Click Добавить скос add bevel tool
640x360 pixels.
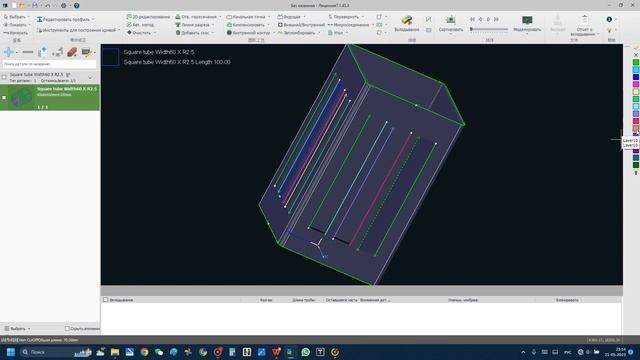pos(192,33)
